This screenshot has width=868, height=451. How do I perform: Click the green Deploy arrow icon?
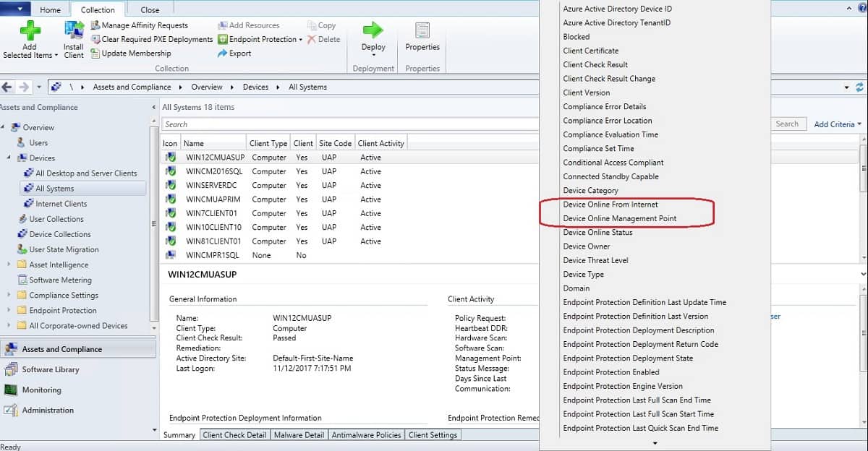(373, 30)
